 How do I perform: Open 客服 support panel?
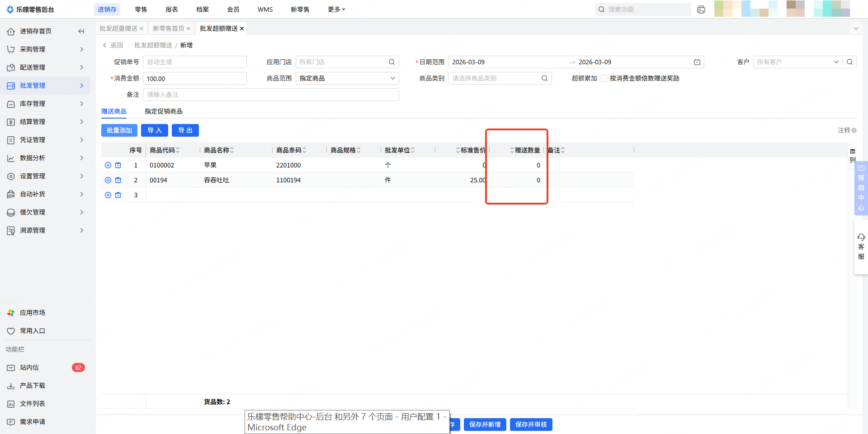[861, 247]
